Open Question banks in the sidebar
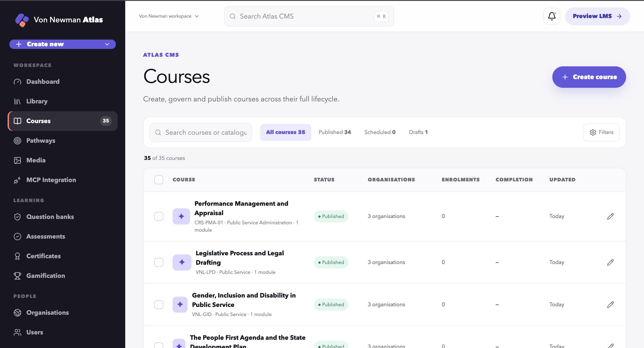The image size is (644, 348). [x=63, y=217]
